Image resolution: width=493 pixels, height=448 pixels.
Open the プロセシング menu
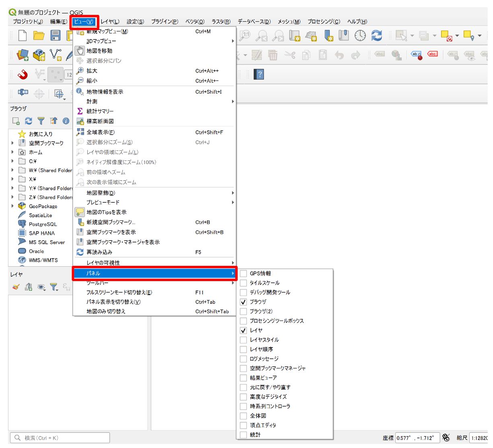coord(324,22)
